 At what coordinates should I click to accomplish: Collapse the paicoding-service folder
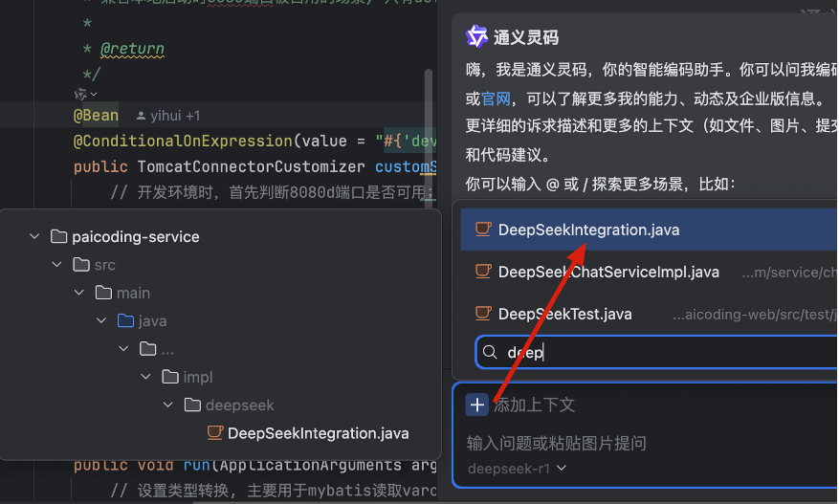pos(34,236)
